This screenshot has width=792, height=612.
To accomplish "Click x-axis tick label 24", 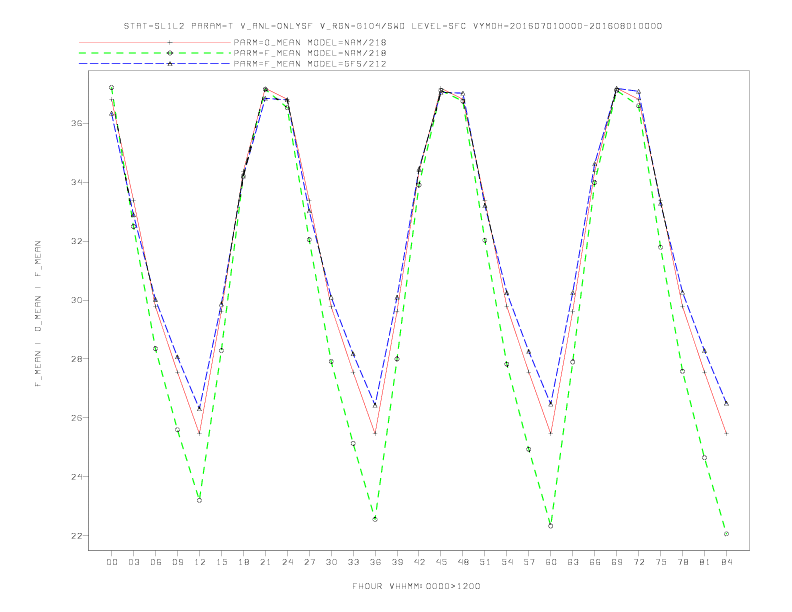I will (287, 562).
